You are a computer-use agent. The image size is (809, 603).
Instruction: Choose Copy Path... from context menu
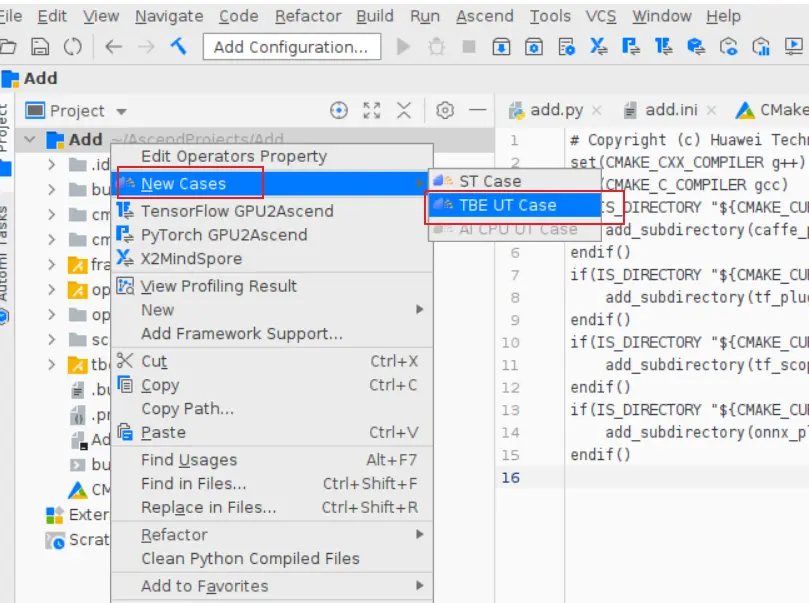pyautogui.click(x=272, y=409)
